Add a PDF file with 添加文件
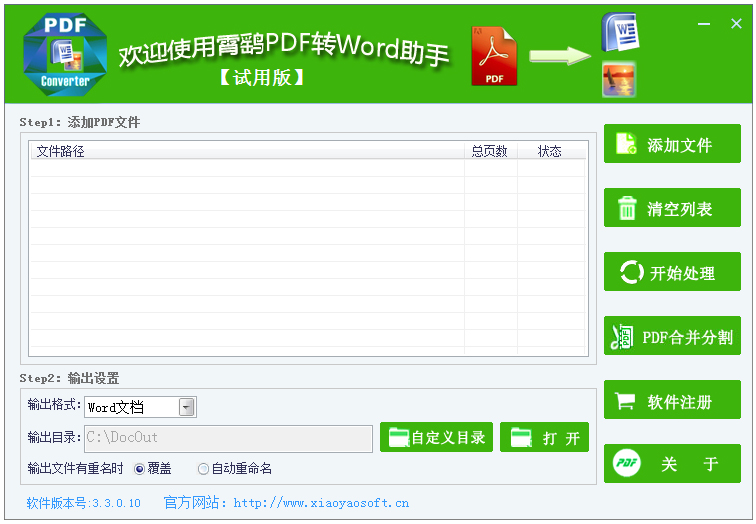 [x=672, y=144]
